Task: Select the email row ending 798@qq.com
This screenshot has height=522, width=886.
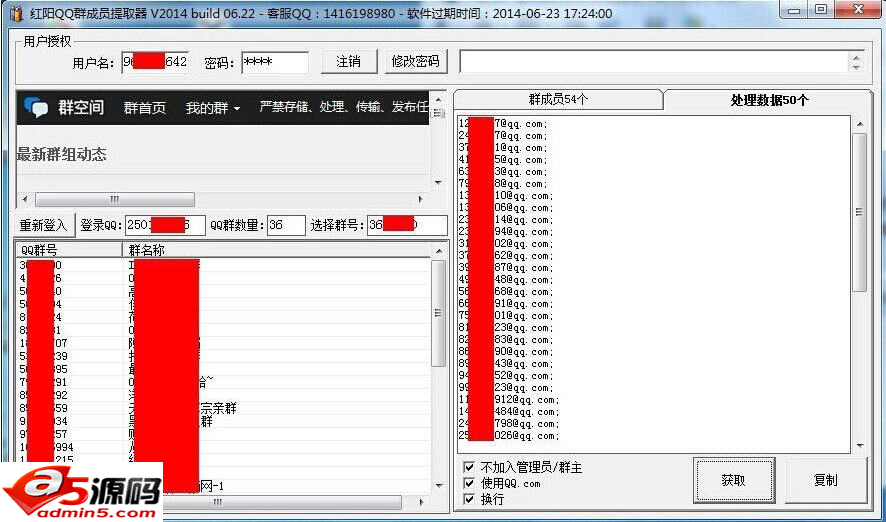Action: 509,424
